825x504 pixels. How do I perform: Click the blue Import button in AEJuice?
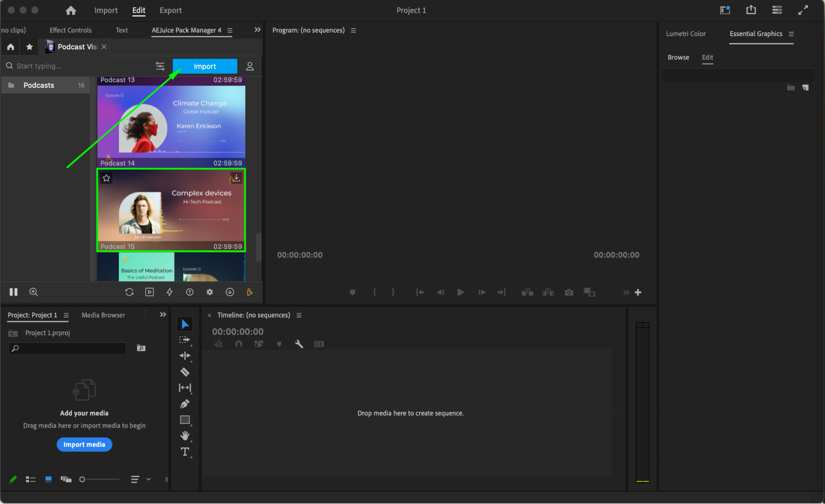point(205,66)
